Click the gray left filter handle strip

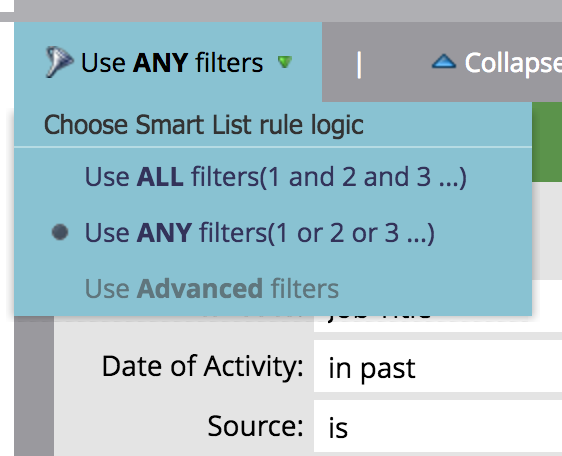click(x=34, y=386)
